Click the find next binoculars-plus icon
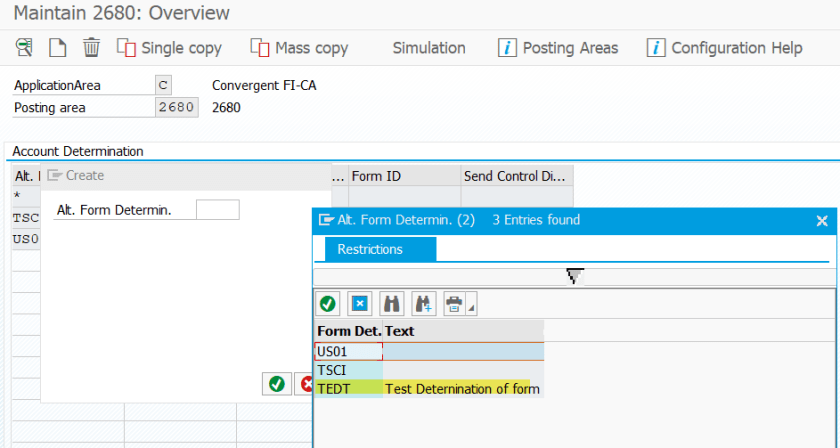Viewport: 840px width, 448px height. point(423,302)
